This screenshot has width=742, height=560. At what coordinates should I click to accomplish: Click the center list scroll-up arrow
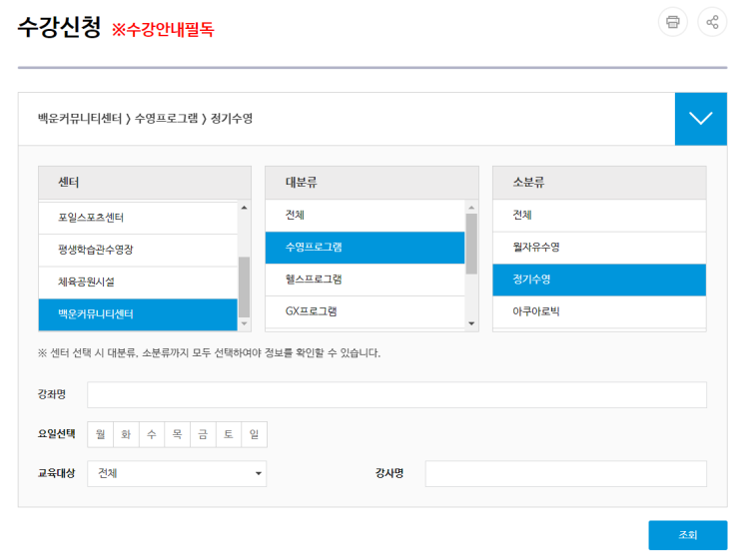pyautogui.click(x=245, y=208)
